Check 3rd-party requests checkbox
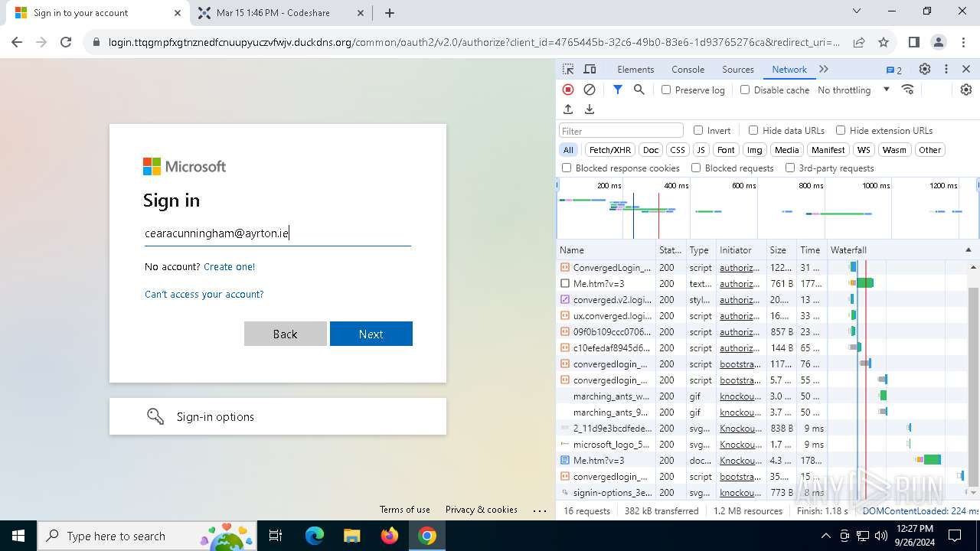This screenshot has width=980, height=551. (x=790, y=168)
